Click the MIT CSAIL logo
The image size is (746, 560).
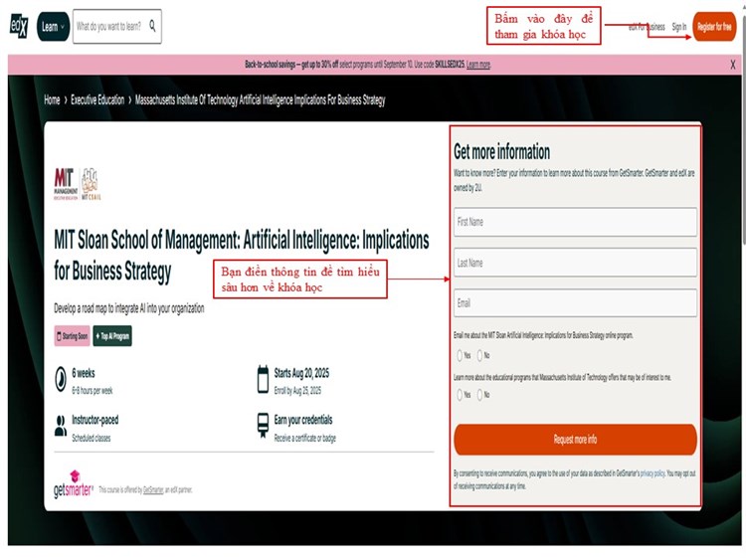tap(90, 185)
